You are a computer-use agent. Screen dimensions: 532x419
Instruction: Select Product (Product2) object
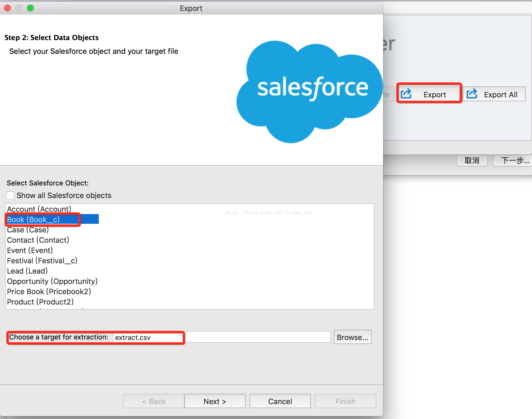tap(40, 302)
